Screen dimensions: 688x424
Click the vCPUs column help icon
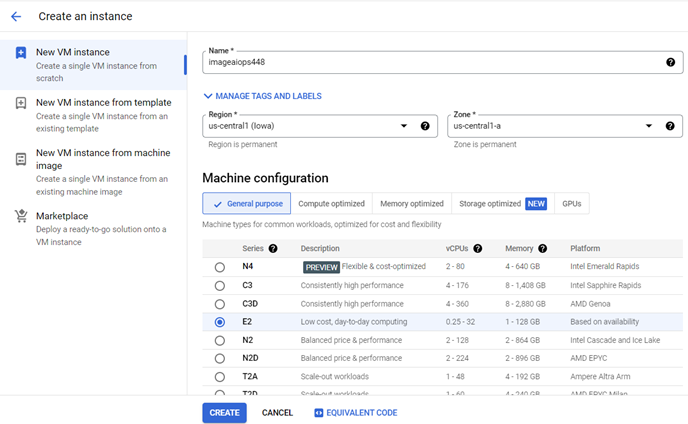[x=477, y=248]
